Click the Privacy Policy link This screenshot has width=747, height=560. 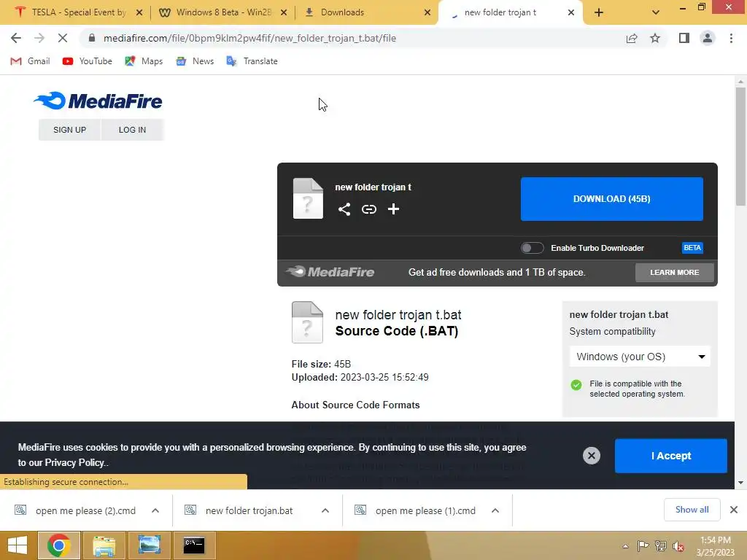coord(74,463)
